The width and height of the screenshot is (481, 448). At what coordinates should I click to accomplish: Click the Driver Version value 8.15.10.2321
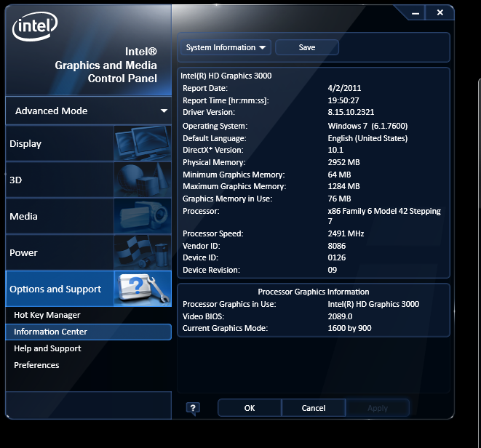pyautogui.click(x=352, y=113)
